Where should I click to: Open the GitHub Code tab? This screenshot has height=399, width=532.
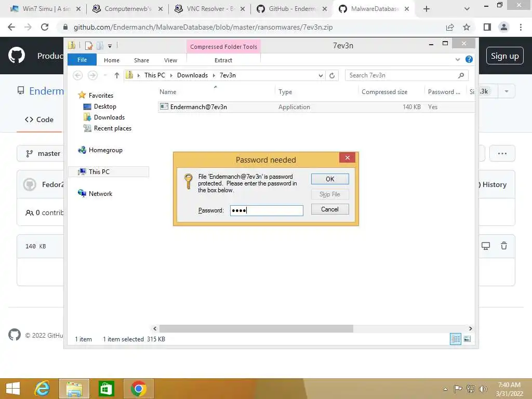click(39, 119)
